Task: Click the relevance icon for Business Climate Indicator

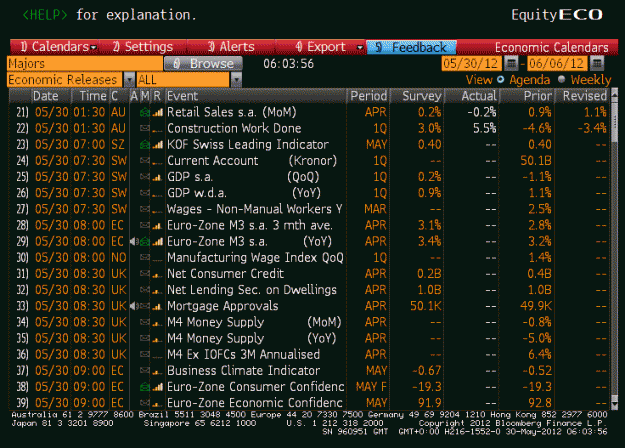Action: (158, 371)
